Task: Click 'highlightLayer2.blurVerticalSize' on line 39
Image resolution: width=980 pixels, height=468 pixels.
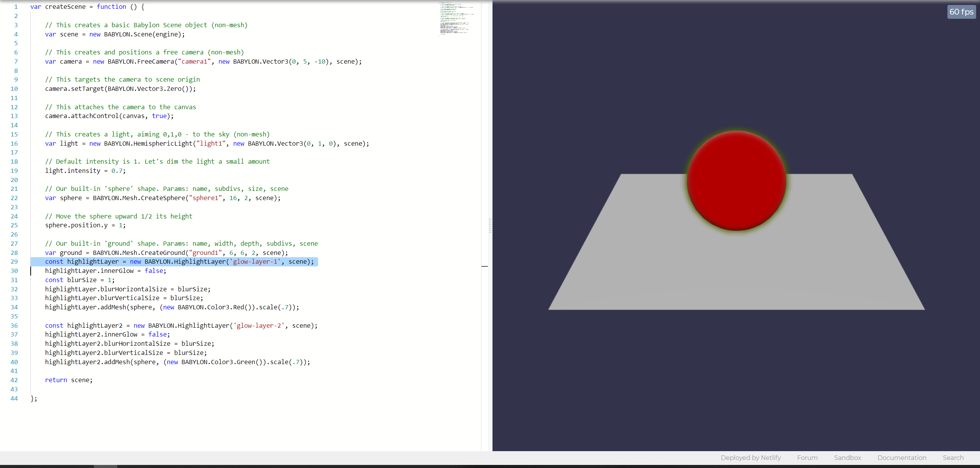Action: tap(104, 353)
